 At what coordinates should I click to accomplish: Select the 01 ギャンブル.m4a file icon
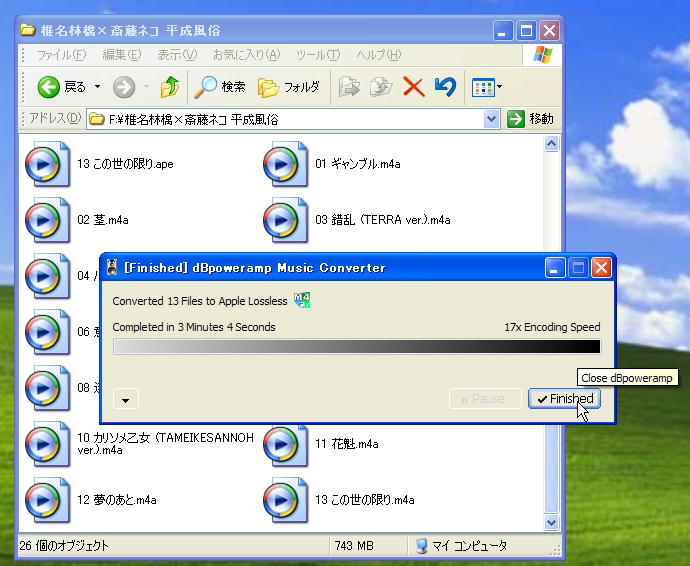point(286,164)
